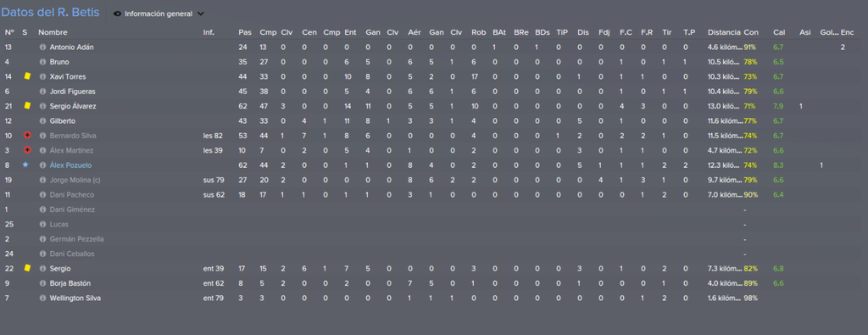Image resolution: width=868 pixels, height=335 pixels.
Task: Click the eye icon by Información general
Action: coord(117,14)
